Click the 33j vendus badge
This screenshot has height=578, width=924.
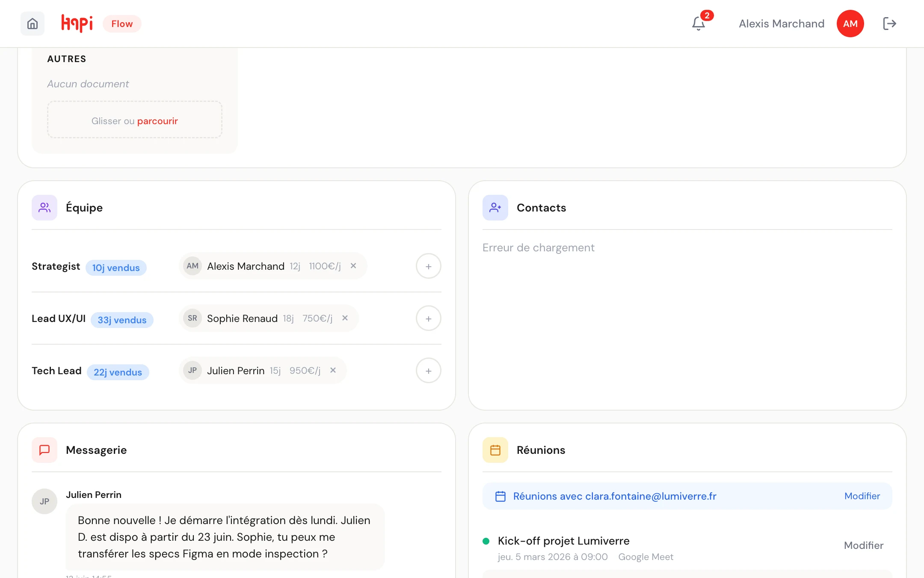[122, 320]
